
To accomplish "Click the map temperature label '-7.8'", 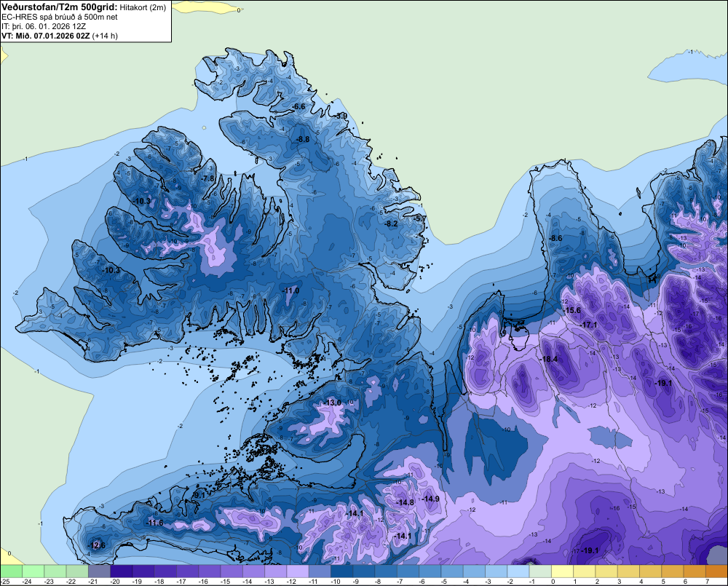I will point(208,178).
